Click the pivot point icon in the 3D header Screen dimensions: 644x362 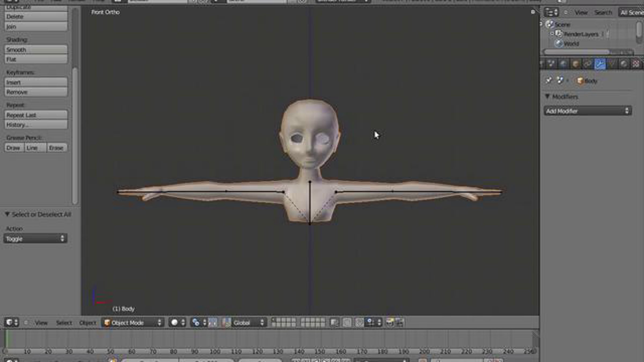click(x=196, y=322)
